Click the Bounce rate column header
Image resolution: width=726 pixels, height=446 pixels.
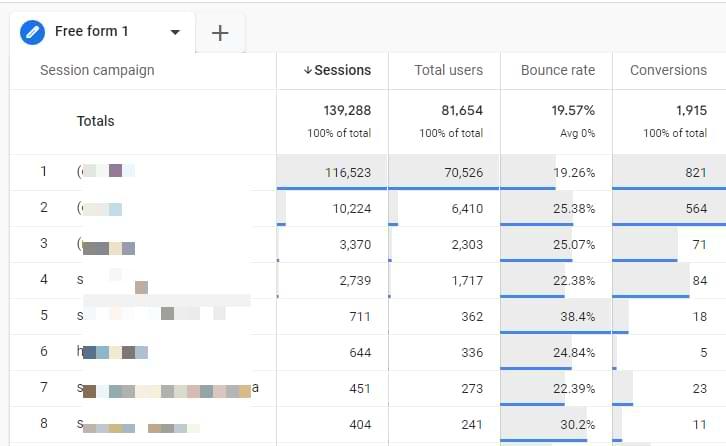pyautogui.click(x=557, y=70)
